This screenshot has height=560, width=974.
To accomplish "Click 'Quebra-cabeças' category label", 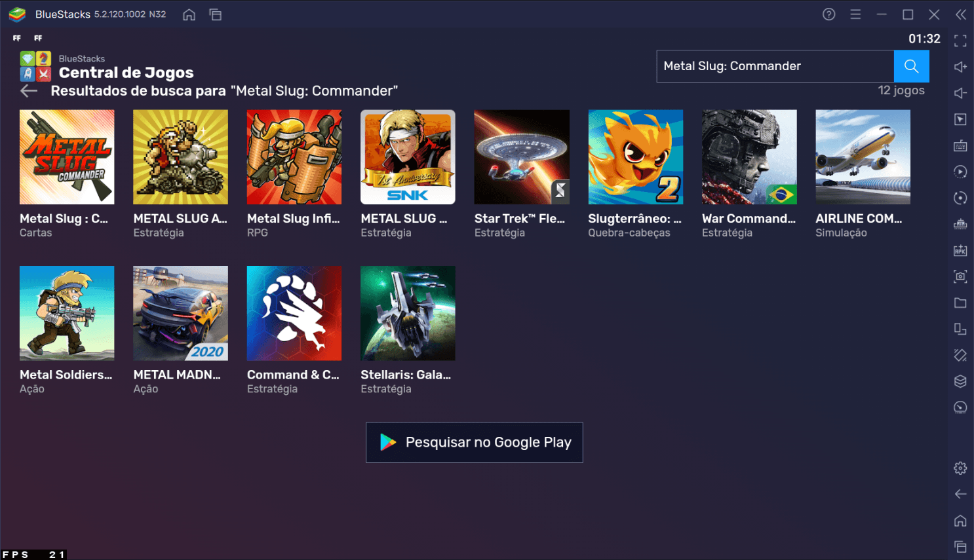I will pos(629,233).
